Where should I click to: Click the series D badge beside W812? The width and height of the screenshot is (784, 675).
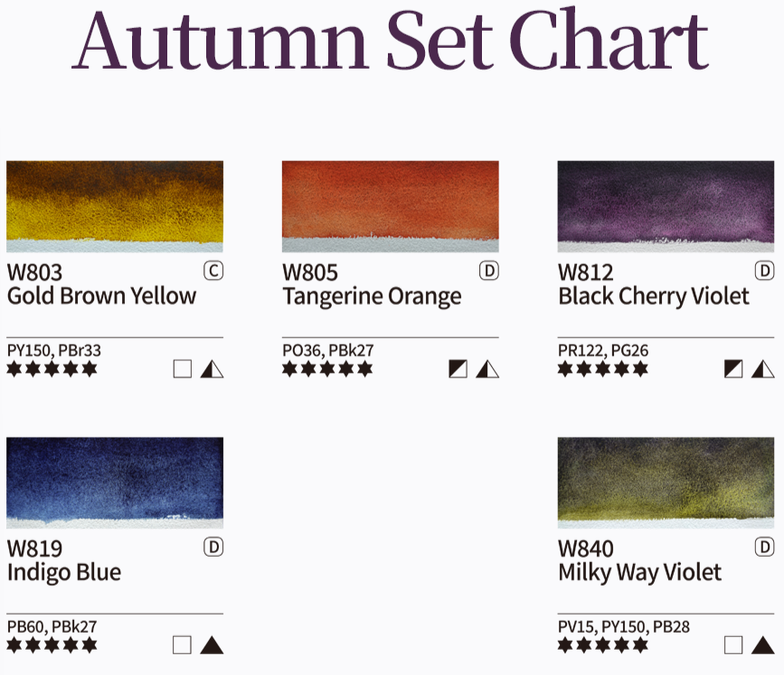pyautogui.click(x=765, y=270)
